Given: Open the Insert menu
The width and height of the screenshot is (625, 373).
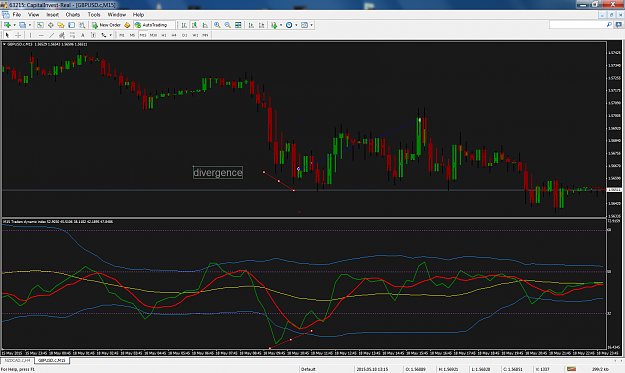Looking at the screenshot, I should pos(52,15).
